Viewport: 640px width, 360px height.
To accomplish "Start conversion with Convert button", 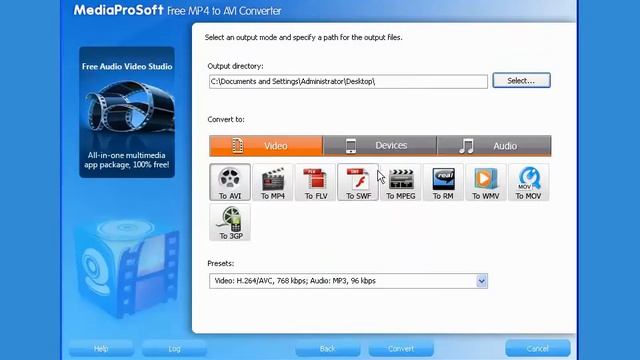I will click(x=401, y=349).
